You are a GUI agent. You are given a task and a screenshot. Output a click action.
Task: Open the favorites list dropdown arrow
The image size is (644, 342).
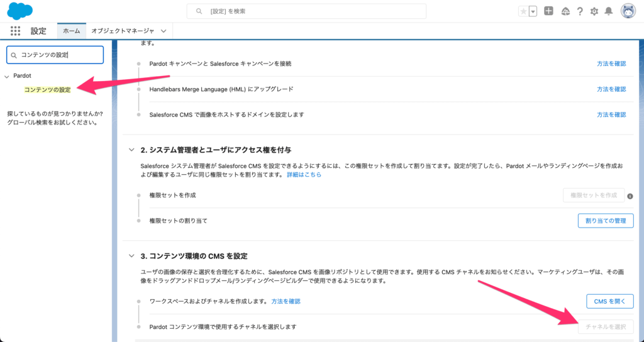click(x=533, y=11)
